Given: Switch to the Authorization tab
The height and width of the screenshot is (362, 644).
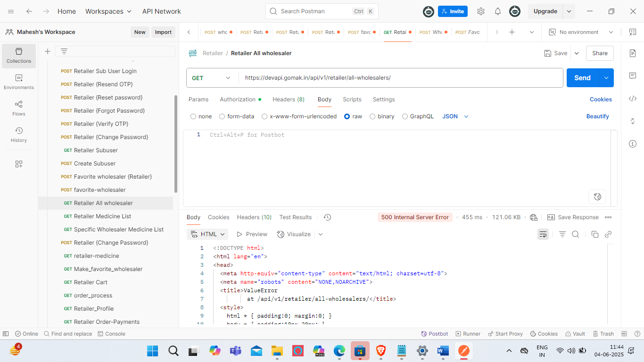Looking at the screenshot, I should 238,99.
